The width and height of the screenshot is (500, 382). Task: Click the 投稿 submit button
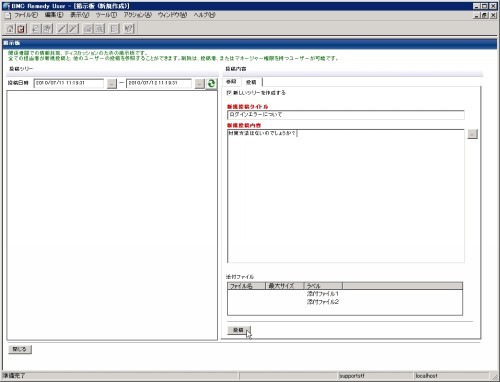pos(239,330)
